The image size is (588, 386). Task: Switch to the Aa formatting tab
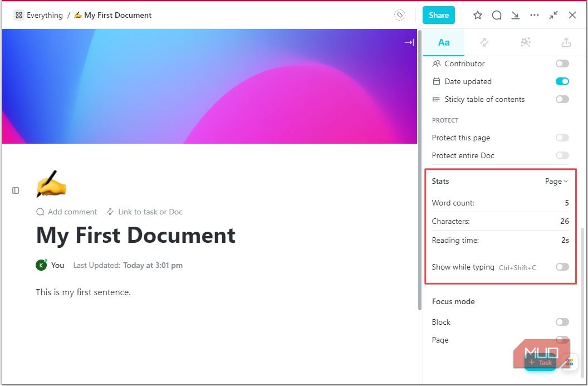pyautogui.click(x=444, y=42)
